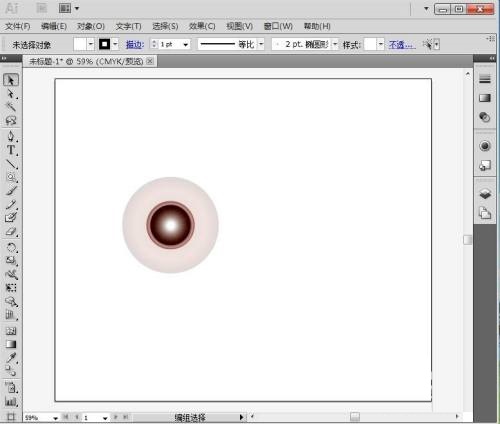Viewport: 500px width, 424px height.
Task: Open the zoom level 59% dropdown
Action: point(55,418)
